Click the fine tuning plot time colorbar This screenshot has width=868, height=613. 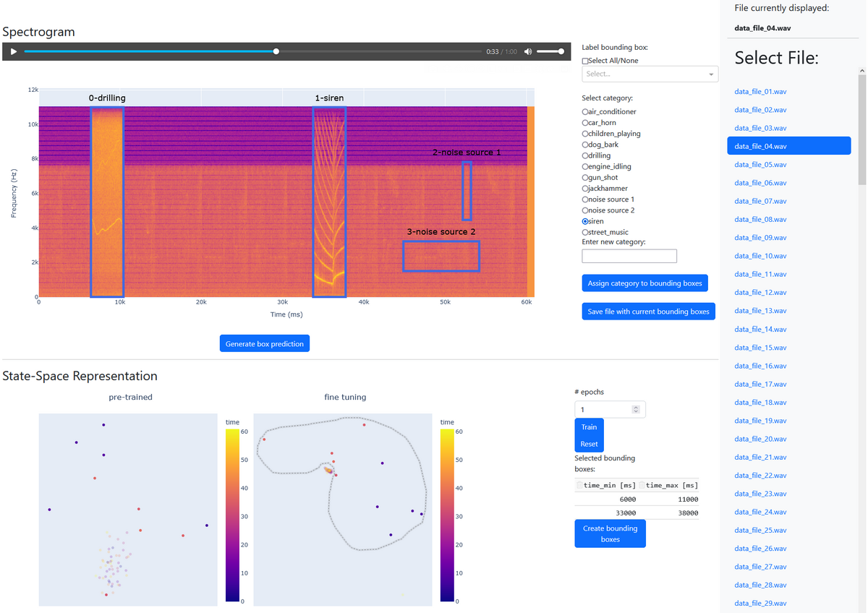(x=447, y=515)
